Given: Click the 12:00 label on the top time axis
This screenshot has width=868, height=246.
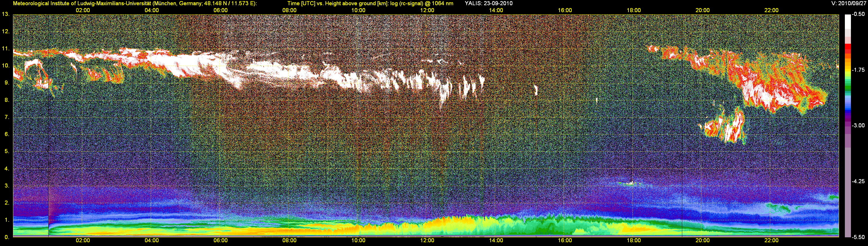Looking at the screenshot, I should [427, 10].
